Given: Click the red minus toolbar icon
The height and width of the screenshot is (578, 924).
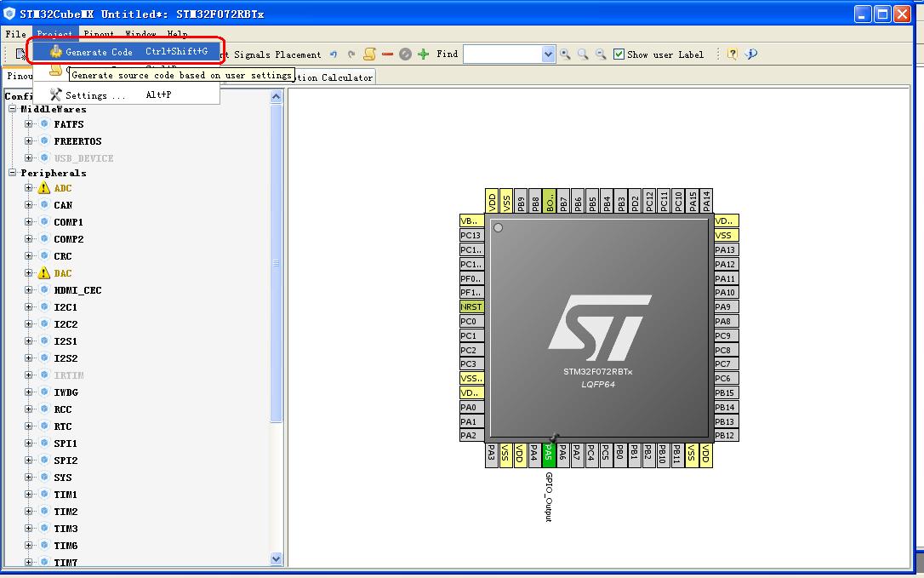Looking at the screenshot, I should pyautogui.click(x=387, y=54).
